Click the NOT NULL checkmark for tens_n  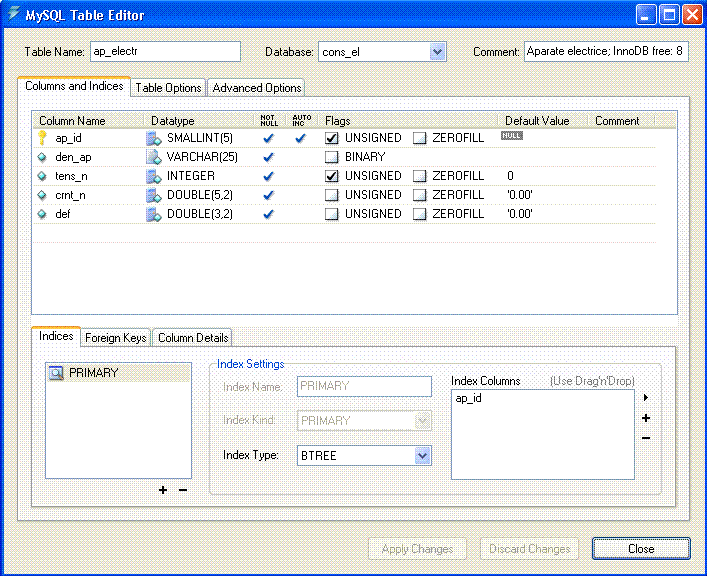coord(268,176)
